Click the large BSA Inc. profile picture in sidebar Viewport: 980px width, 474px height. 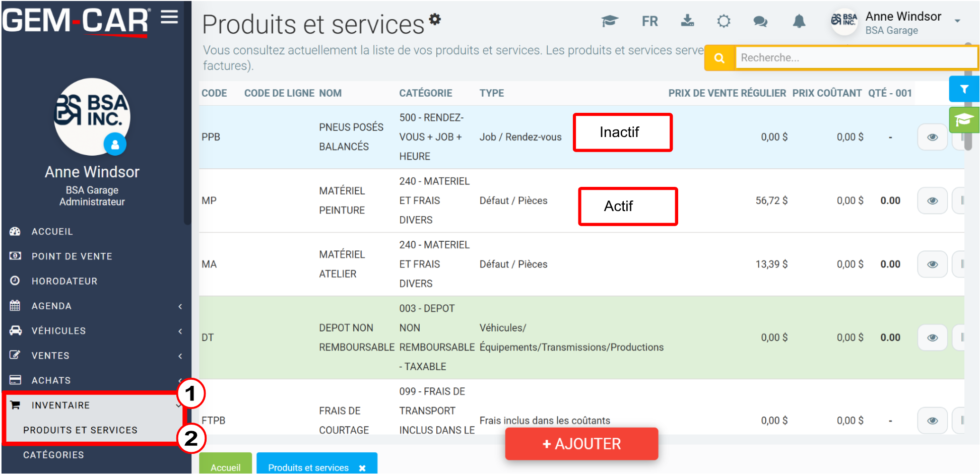[92, 116]
